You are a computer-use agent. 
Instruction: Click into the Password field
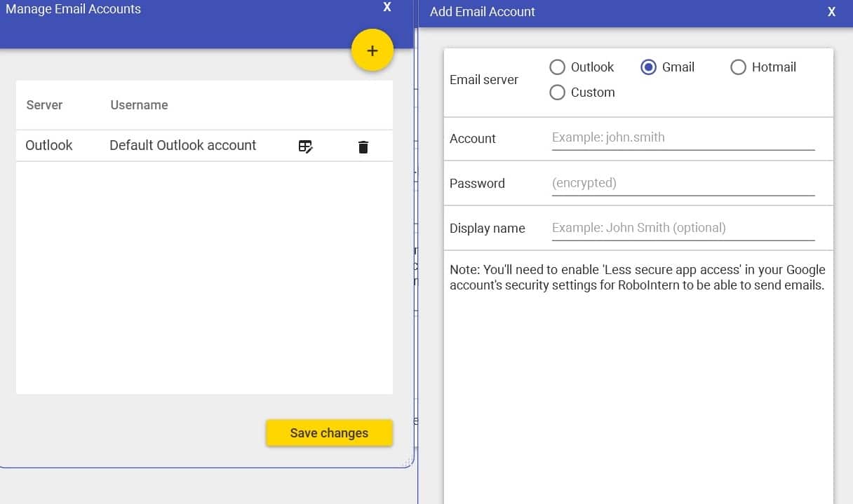click(683, 183)
